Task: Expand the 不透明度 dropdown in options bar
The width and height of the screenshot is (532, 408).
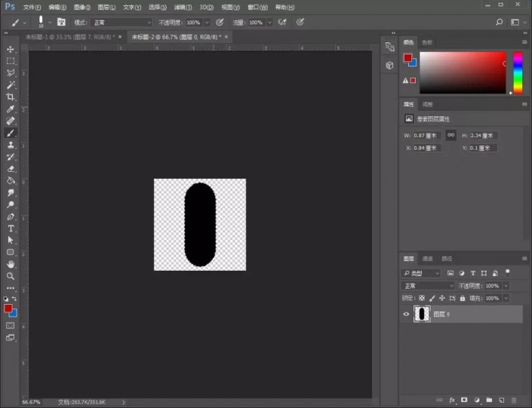Action: coord(207,23)
